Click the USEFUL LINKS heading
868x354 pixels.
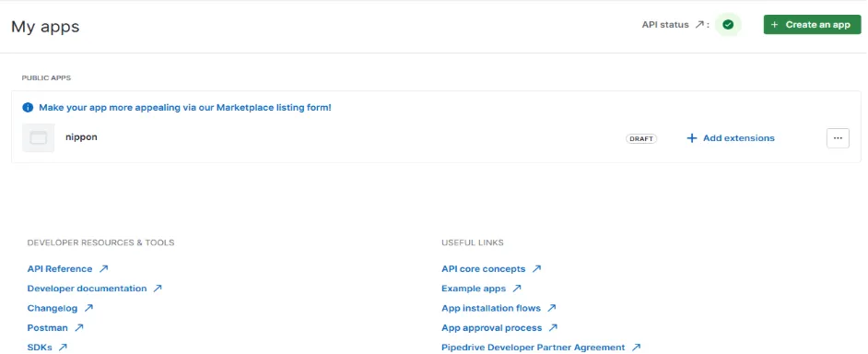coord(473,242)
